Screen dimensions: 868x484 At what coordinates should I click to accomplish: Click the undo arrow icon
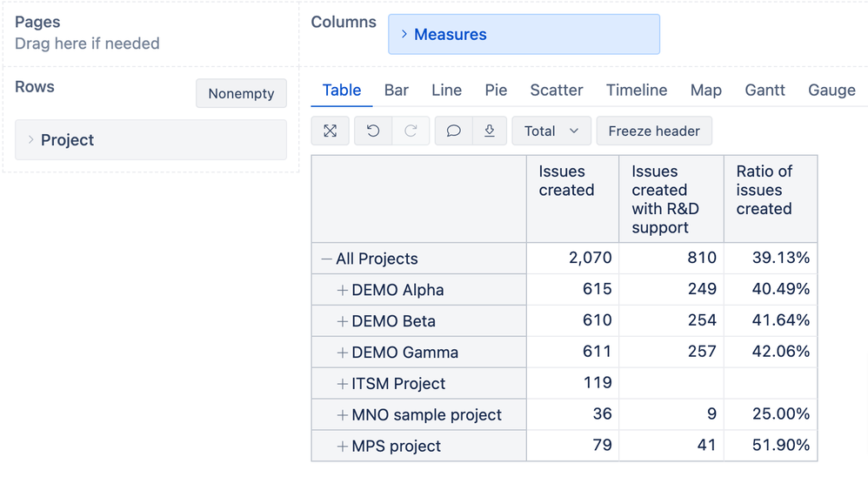pyautogui.click(x=373, y=131)
